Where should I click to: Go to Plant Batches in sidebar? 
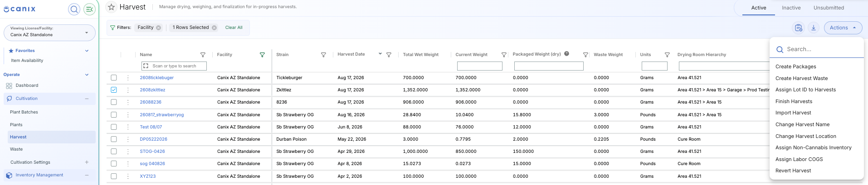[x=24, y=112]
